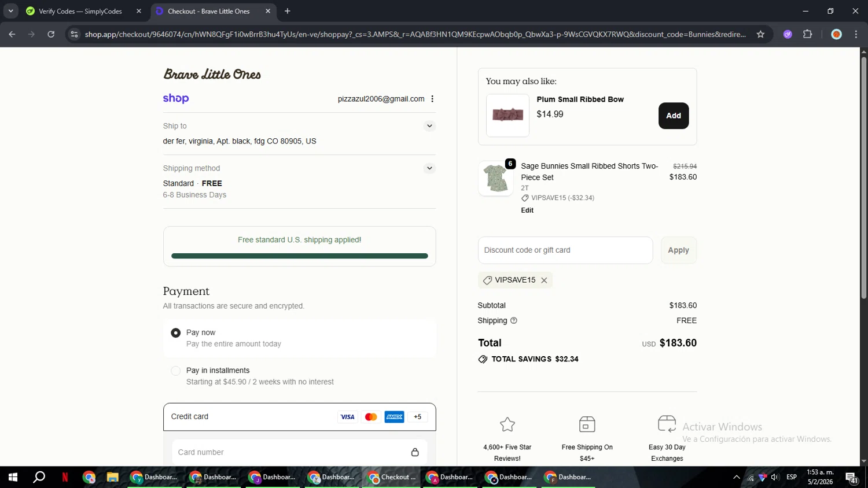Viewport: 868px width, 488px height.
Task: Open the volume control in system tray
Action: [x=775, y=477]
